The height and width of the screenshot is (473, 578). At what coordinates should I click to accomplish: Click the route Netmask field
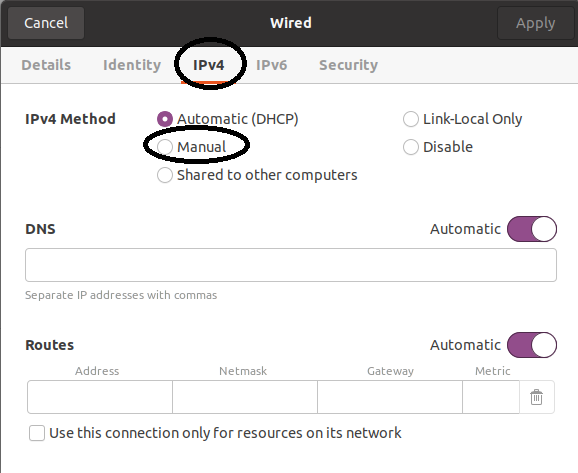tap(245, 397)
